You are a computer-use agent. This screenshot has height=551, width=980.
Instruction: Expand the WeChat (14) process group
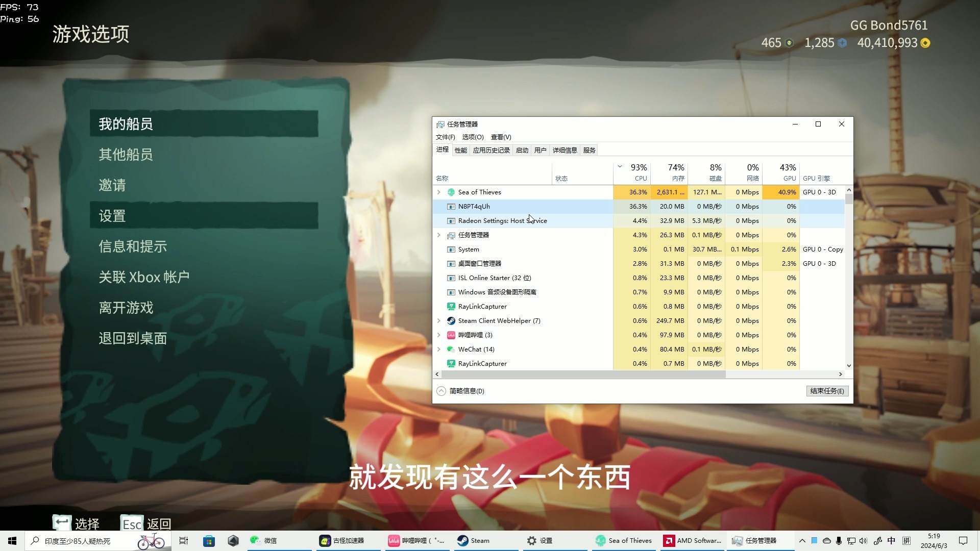coord(439,349)
